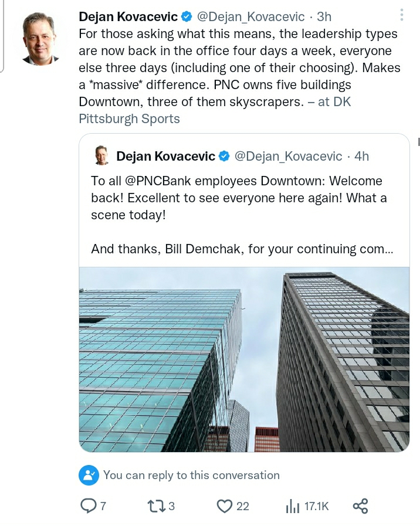Click the quoted tweet's small avatar
This screenshot has width=420, height=526.
pos(101,156)
